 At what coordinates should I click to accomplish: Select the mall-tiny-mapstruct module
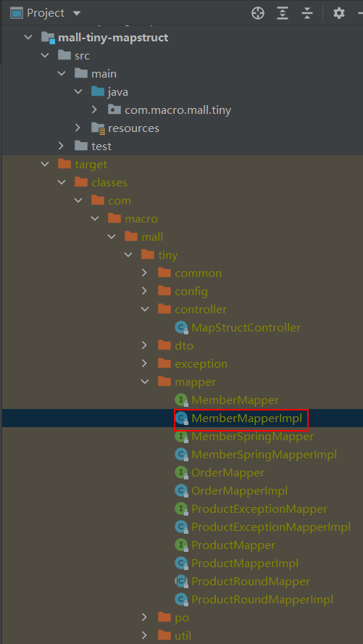tap(114, 38)
